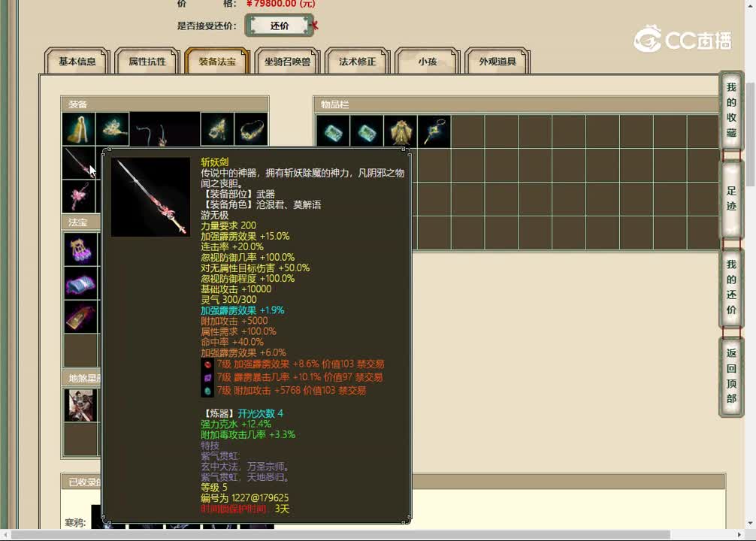The height and width of the screenshot is (541, 756).
Task: Click the 基础攻击 +10000 text
Action: (236, 289)
